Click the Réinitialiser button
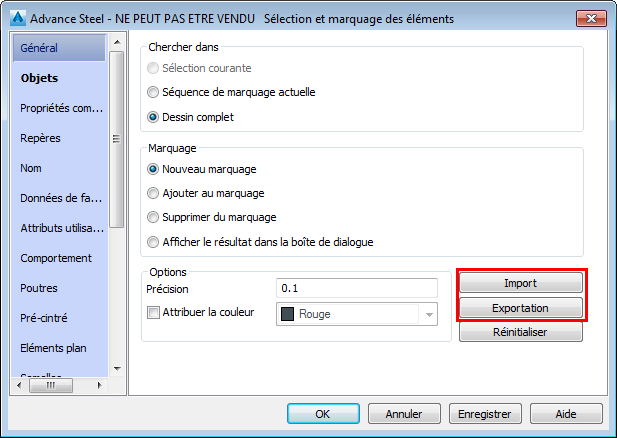This screenshot has width=617, height=438. [521, 332]
